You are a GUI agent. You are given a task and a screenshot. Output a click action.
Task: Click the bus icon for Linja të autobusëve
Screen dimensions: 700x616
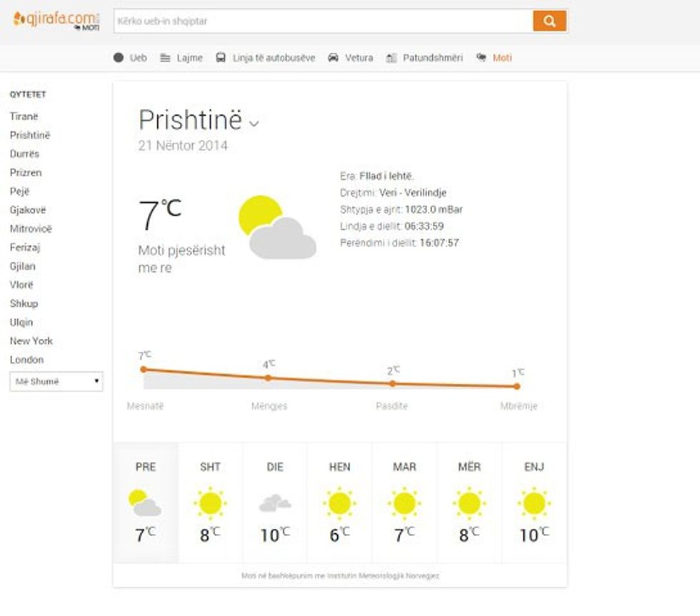point(221,58)
